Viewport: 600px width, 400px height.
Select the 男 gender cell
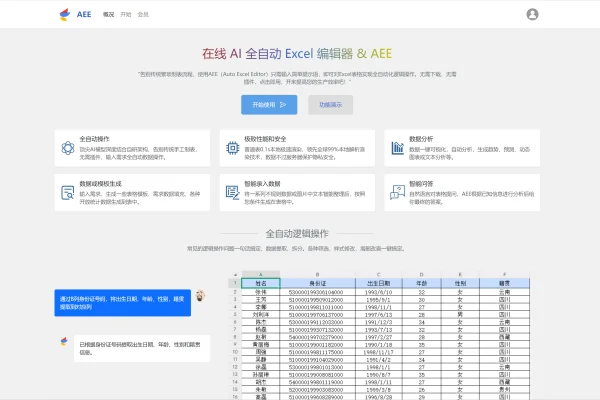(x=460, y=315)
